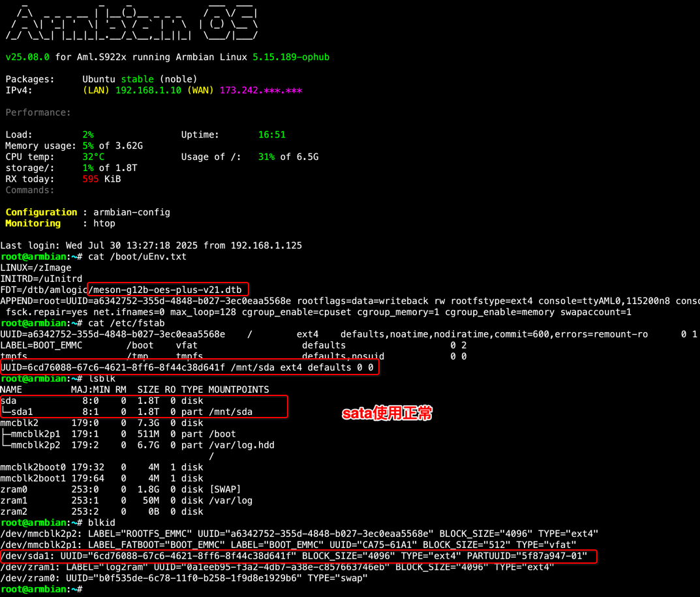Click the Armbian OS ASCII logo
The height and width of the screenshot is (597, 700).
coord(130,23)
